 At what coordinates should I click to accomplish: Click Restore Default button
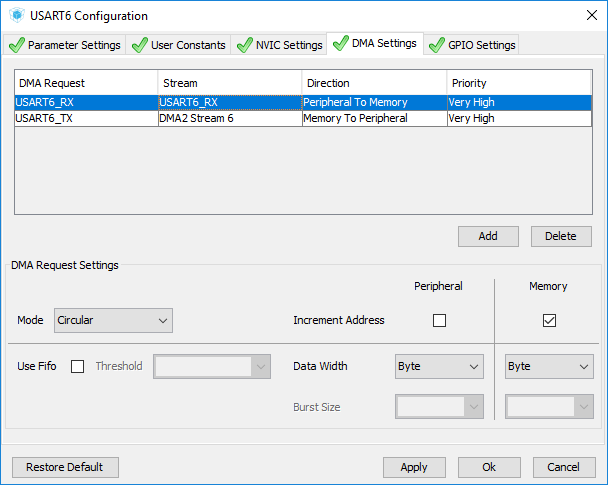tap(65, 467)
